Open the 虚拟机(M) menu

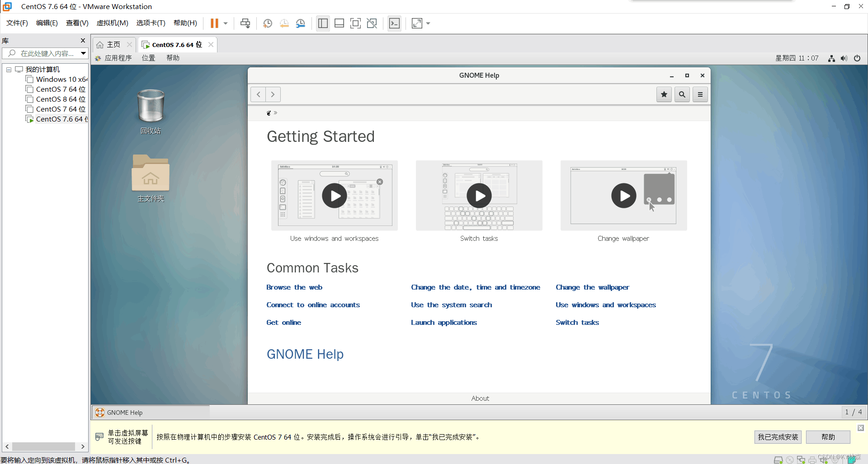point(113,23)
